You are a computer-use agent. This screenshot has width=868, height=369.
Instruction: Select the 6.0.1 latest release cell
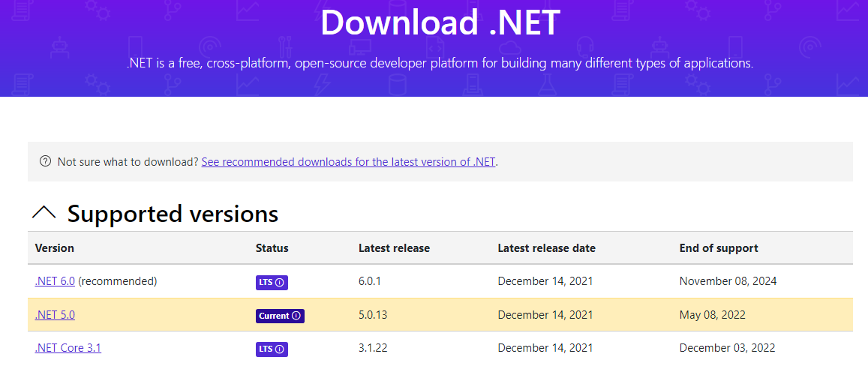(x=370, y=281)
